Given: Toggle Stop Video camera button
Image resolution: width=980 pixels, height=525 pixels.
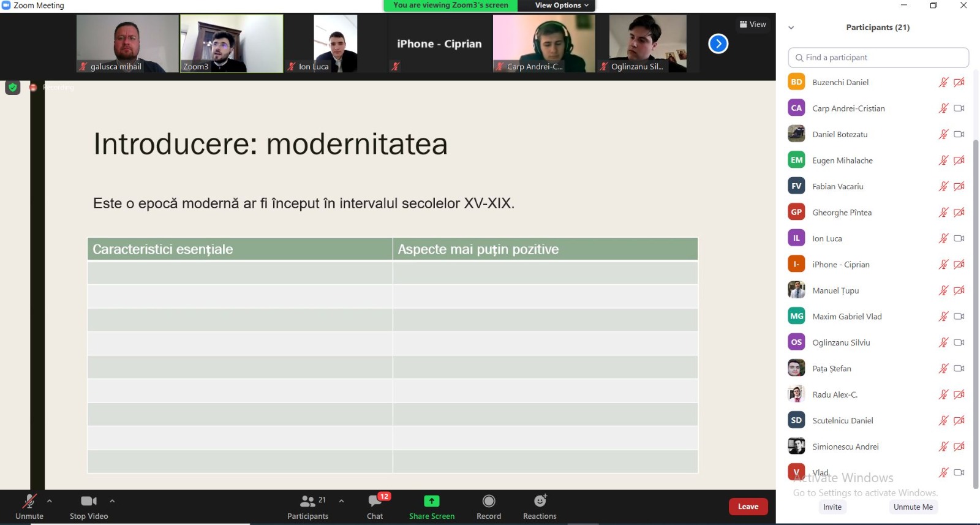Looking at the screenshot, I should tap(89, 501).
